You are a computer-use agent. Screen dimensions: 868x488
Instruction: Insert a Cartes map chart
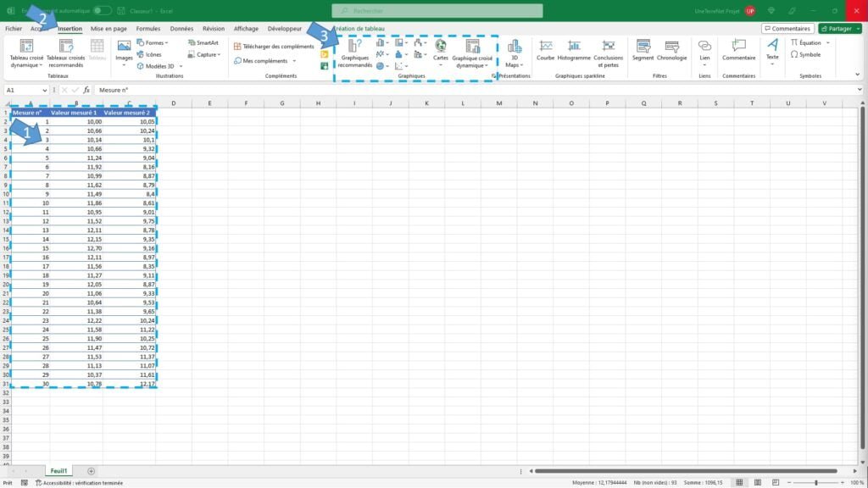coord(441,53)
